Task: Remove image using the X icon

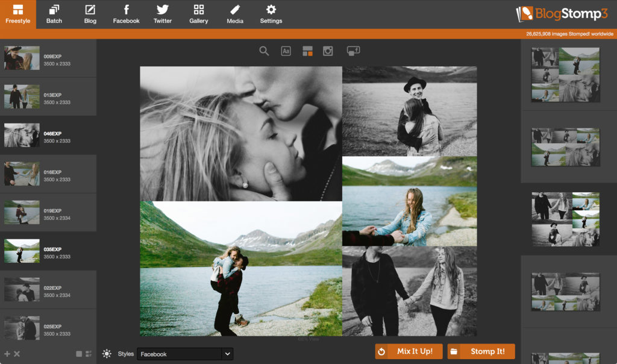Action: 17,354
